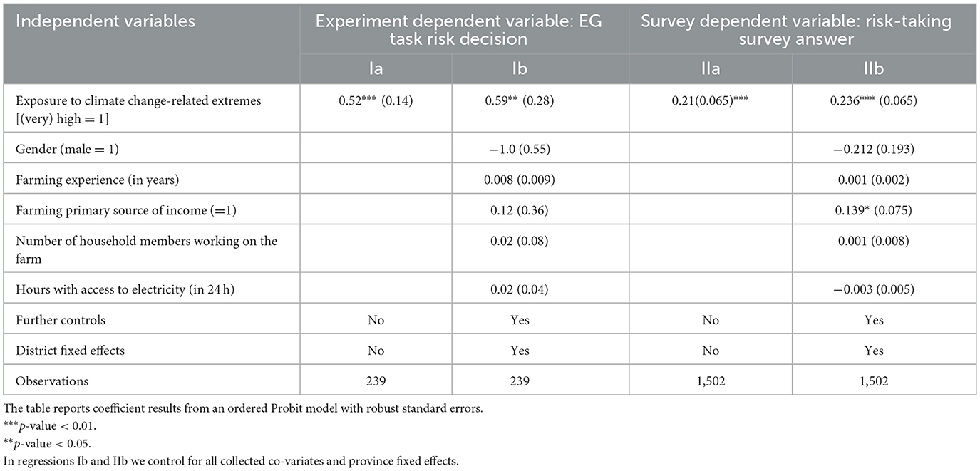Click the "Further controls" row label
The width and height of the screenshot is (980, 471).
pyautogui.click(x=59, y=320)
